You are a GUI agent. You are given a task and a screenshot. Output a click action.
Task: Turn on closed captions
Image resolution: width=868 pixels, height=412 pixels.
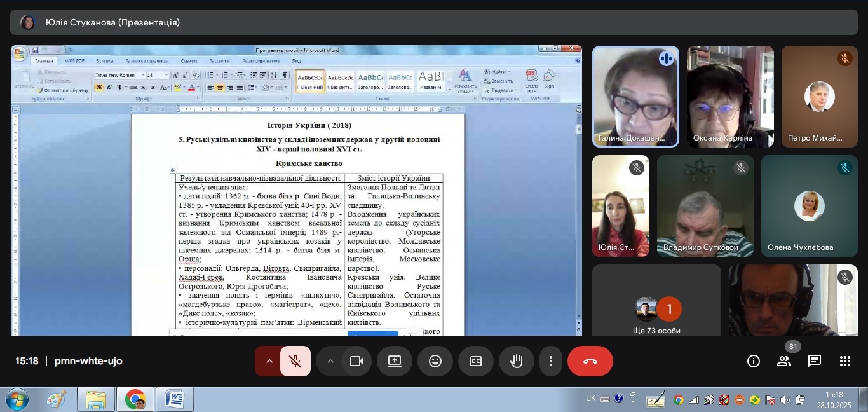pyautogui.click(x=476, y=361)
